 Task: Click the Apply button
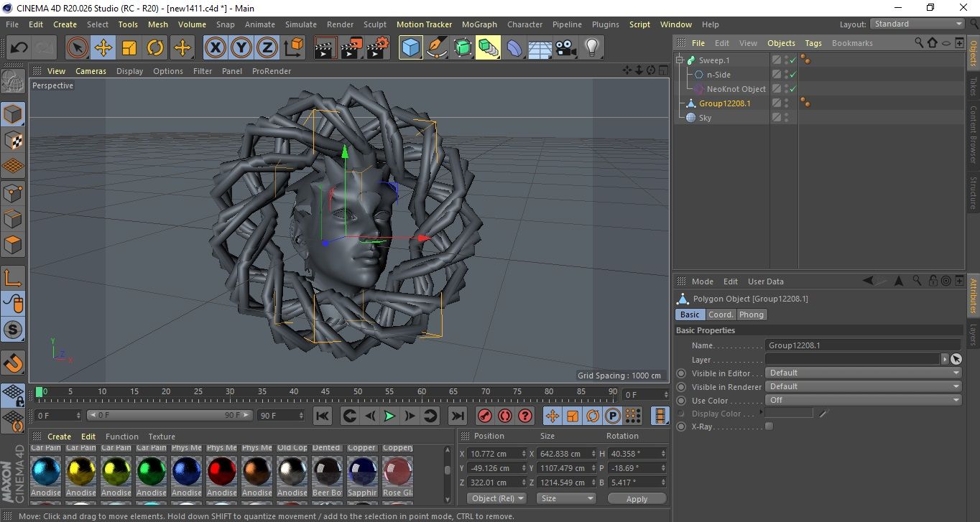point(637,498)
